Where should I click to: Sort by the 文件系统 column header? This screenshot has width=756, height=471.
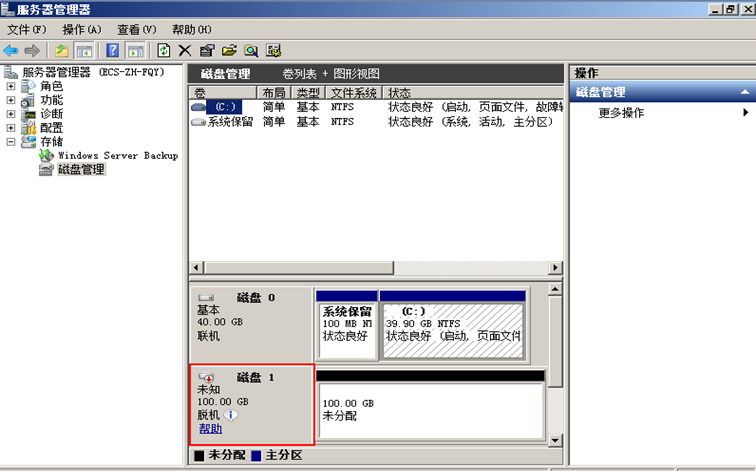(354, 93)
